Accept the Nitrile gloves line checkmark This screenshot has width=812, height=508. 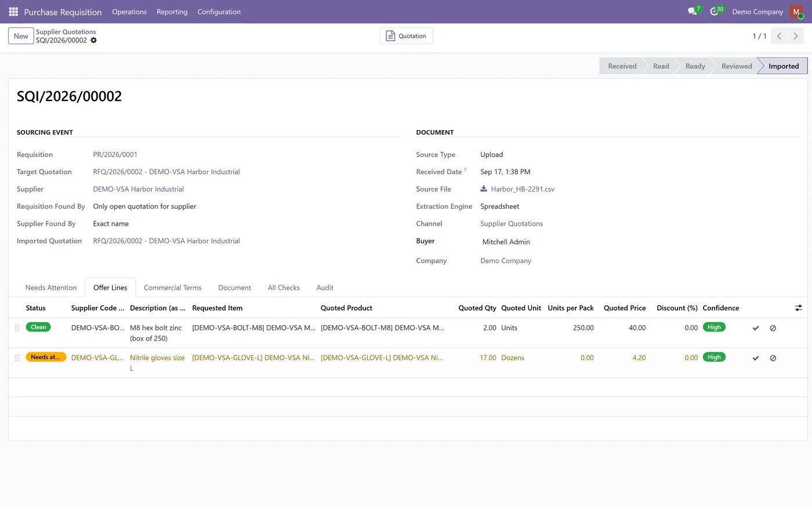tap(756, 358)
